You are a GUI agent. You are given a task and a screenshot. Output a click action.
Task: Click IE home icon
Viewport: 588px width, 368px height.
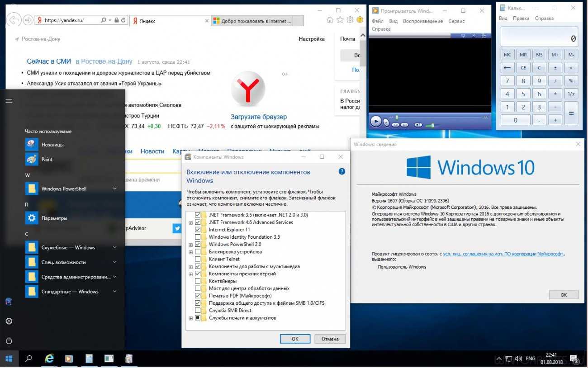click(330, 20)
